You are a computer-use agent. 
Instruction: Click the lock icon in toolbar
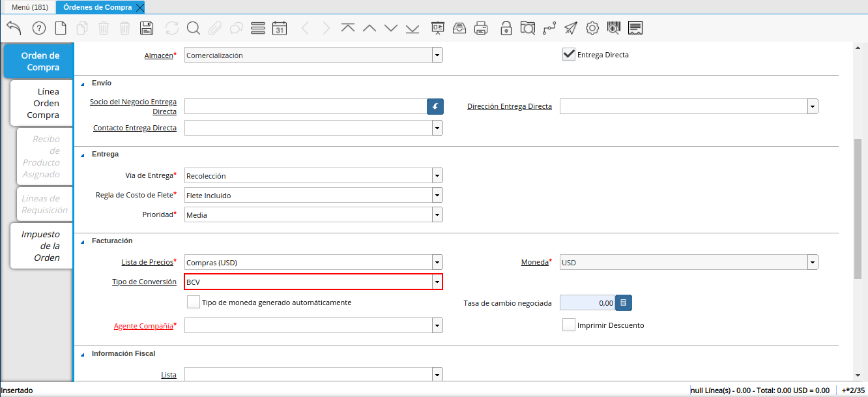506,28
